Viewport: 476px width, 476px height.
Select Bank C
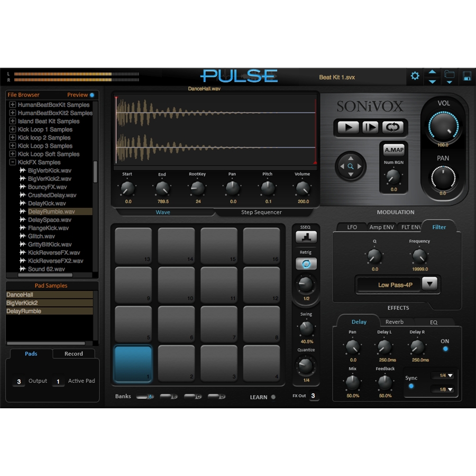click(193, 397)
